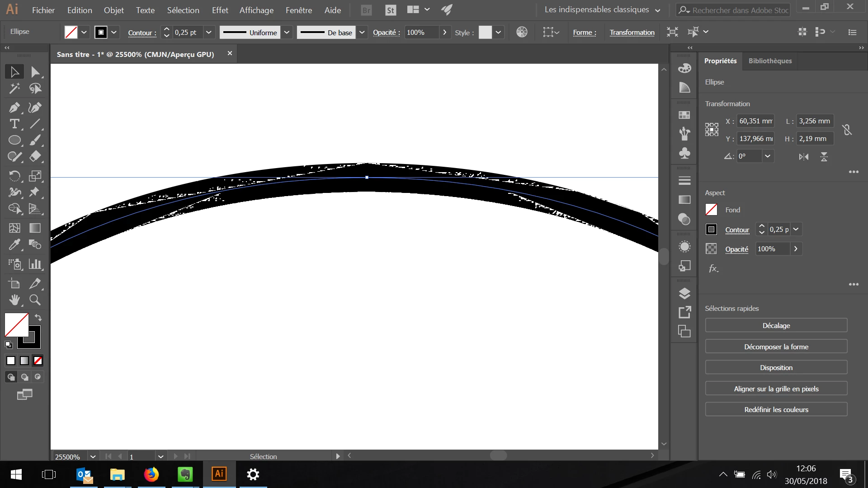Expand the Uniforme stroke profile dropdown
Screen dimensions: 868x488
coord(287,32)
